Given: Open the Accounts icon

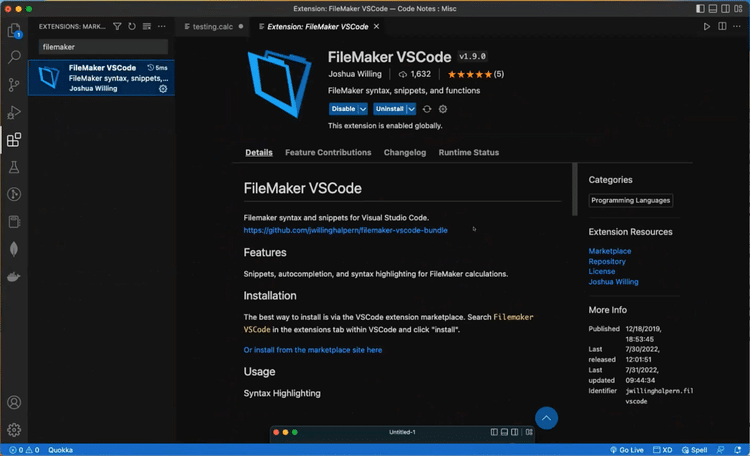Looking at the screenshot, I should tap(14, 402).
